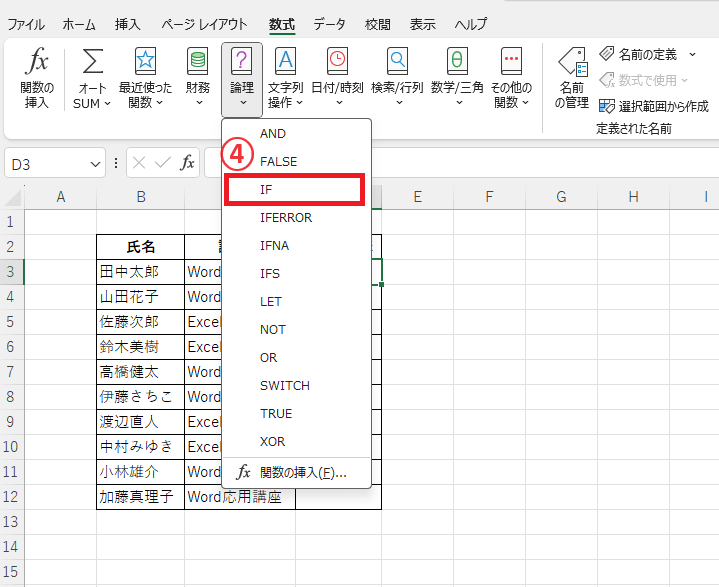
Task: Click the cell containing 高橋健太
Action: coord(141,371)
